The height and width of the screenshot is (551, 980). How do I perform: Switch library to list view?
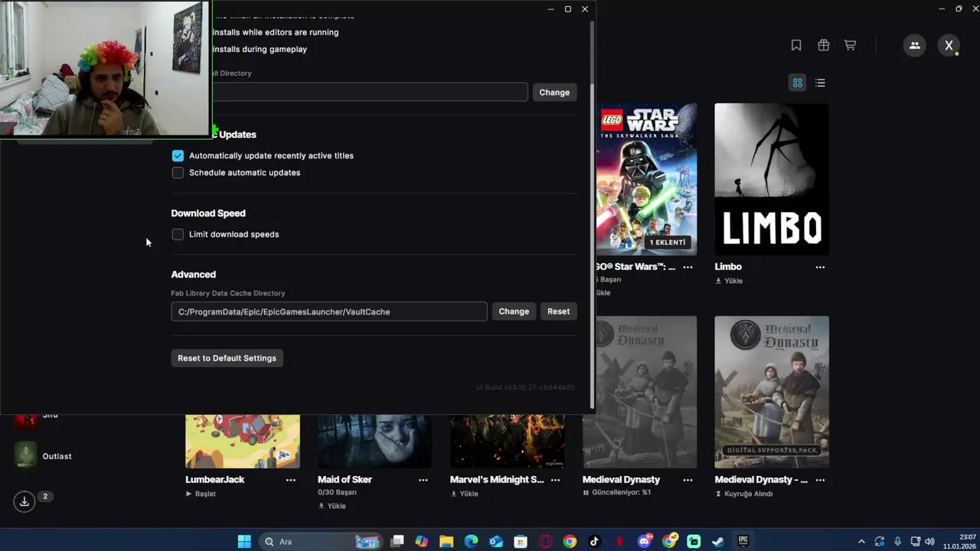tap(820, 83)
